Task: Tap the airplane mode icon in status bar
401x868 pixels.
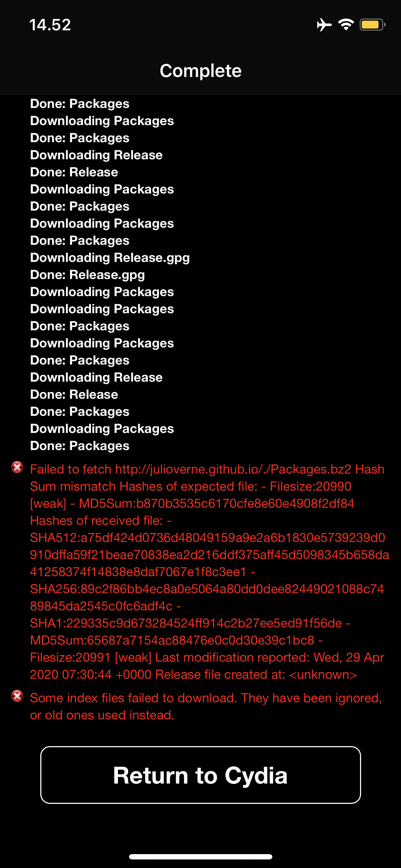Action: click(324, 25)
